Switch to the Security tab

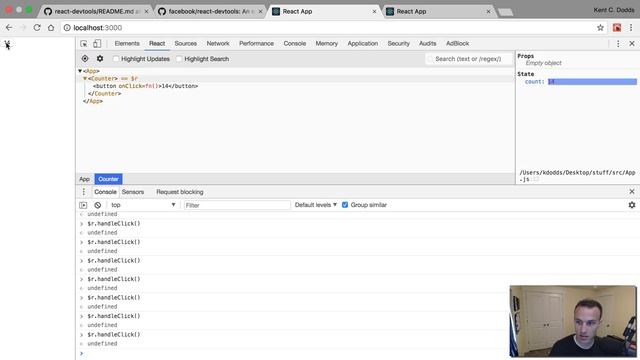[398, 44]
